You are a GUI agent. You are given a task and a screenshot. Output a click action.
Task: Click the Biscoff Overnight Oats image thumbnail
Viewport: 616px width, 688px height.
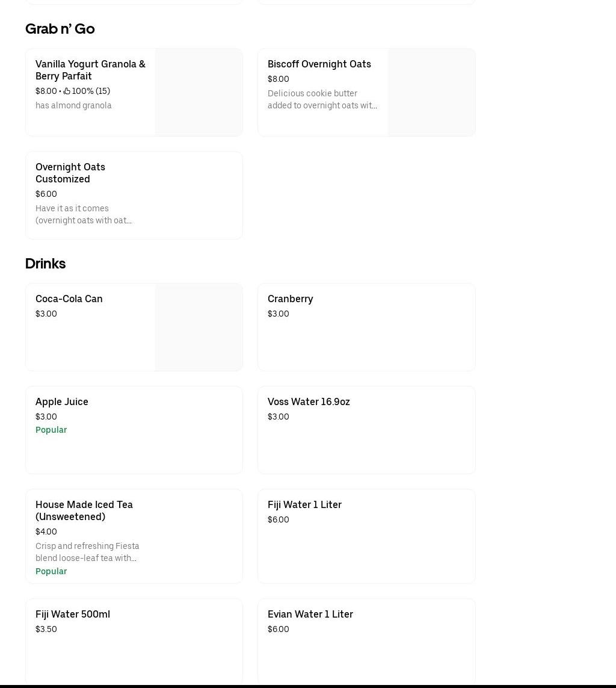(431, 92)
